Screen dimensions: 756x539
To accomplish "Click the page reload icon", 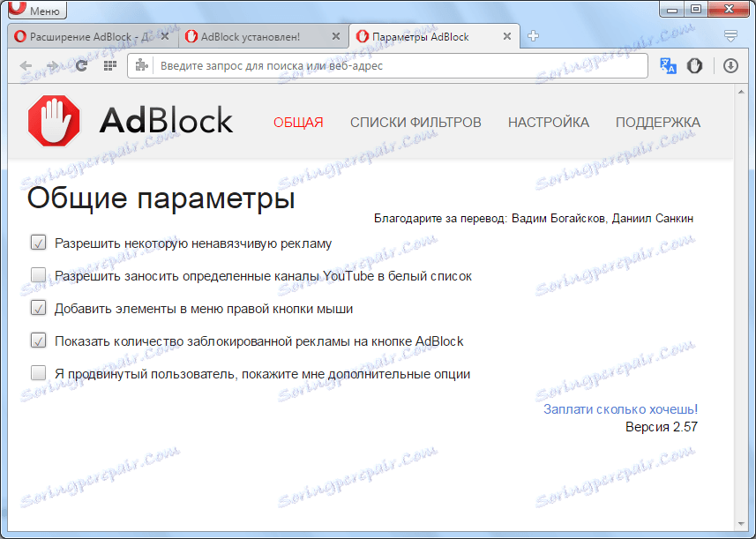I will click(81, 64).
